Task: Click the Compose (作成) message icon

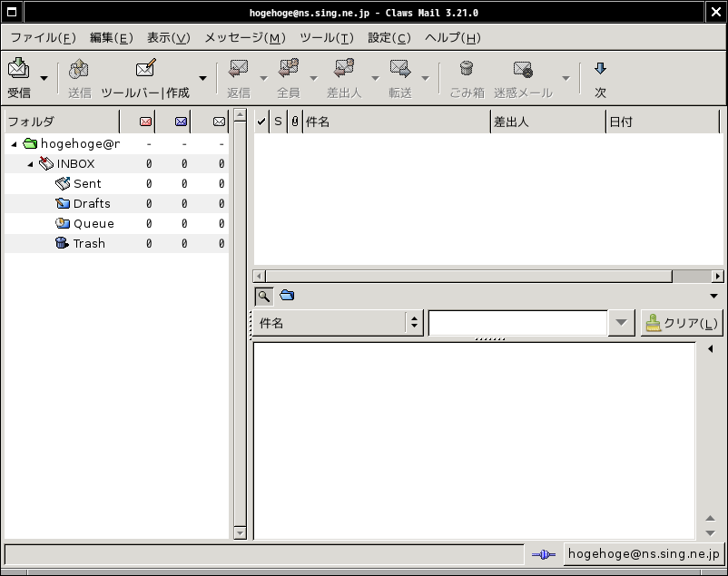Action: [x=145, y=69]
